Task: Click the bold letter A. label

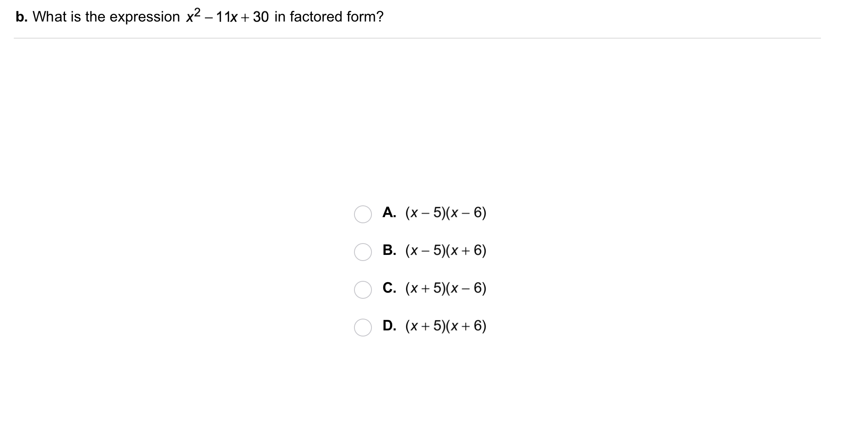Action: 389,212
